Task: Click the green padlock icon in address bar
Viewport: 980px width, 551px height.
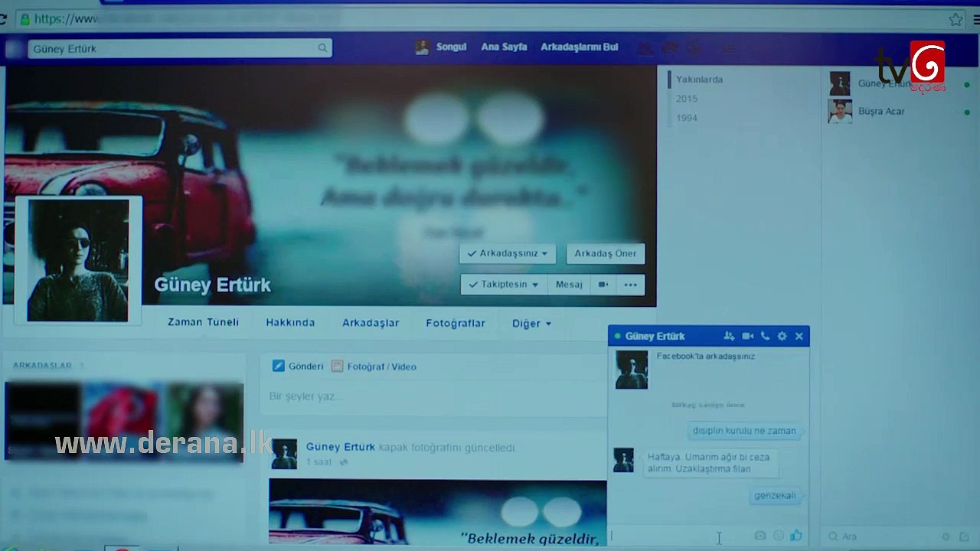Action: pos(25,19)
